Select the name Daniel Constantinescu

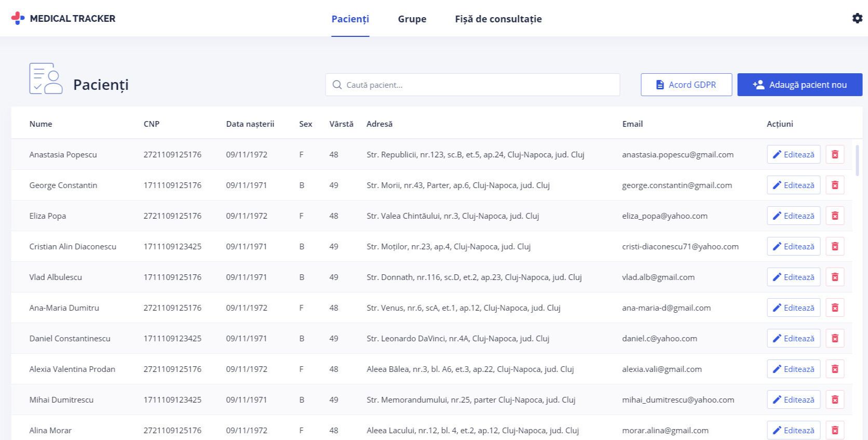70,338
